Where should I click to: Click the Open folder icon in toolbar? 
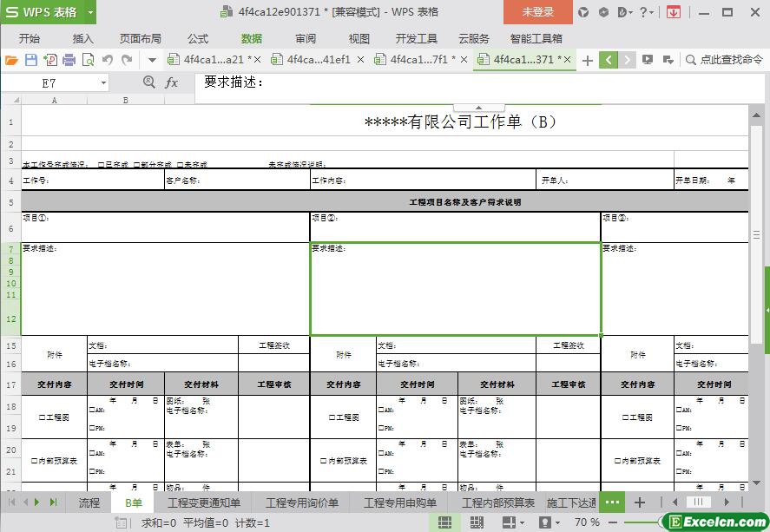pyautogui.click(x=11, y=60)
